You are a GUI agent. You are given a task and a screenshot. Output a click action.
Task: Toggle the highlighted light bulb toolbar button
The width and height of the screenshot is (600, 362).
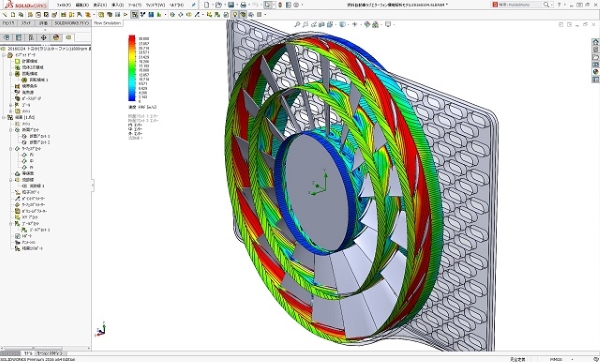pyautogui.click(x=235, y=15)
